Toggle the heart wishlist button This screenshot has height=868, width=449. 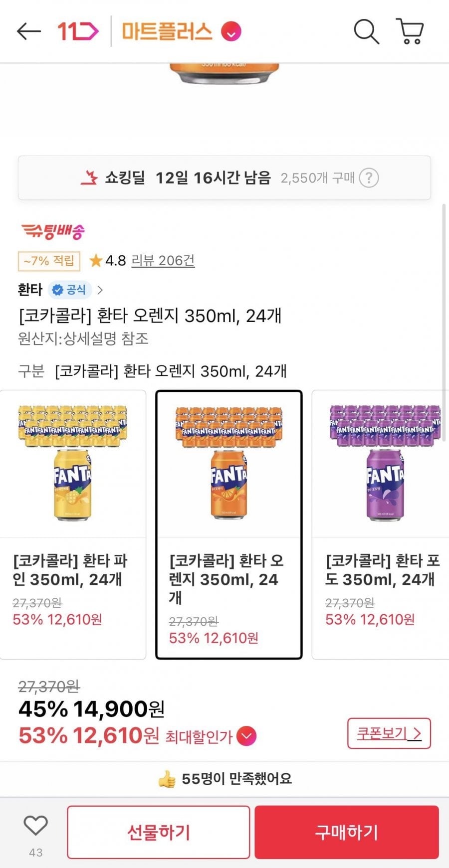[36, 826]
